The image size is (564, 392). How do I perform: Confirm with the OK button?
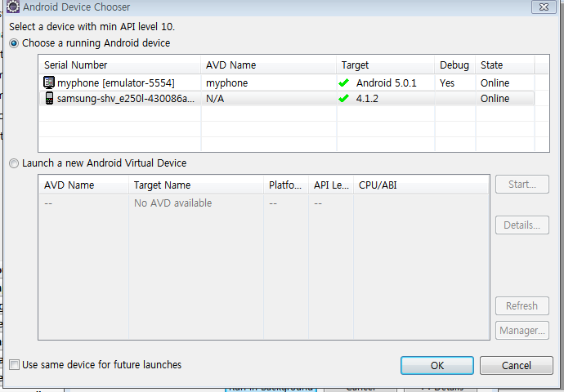click(437, 365)
